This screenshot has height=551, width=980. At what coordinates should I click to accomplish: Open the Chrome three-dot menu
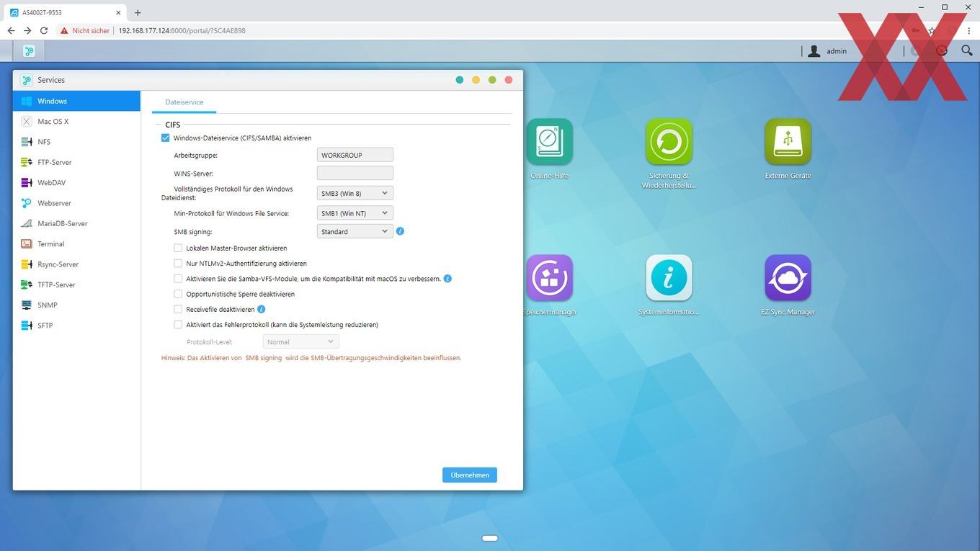pos(968,31)
